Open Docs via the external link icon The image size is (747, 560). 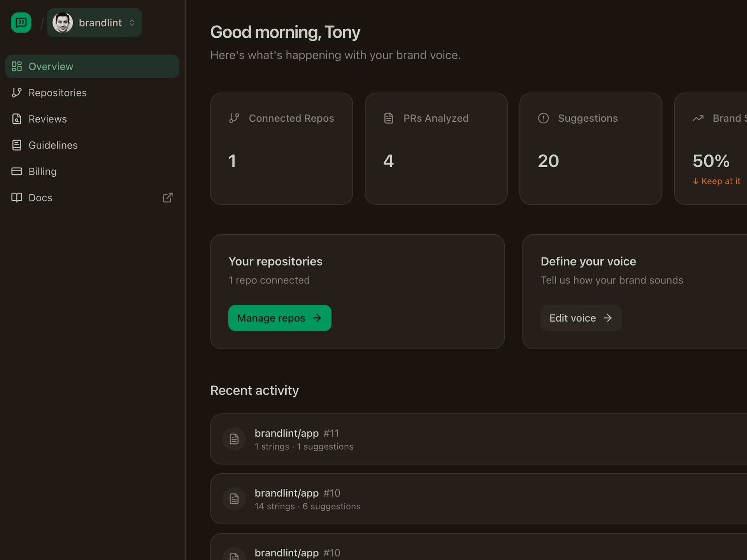click(x=167, y=198)
